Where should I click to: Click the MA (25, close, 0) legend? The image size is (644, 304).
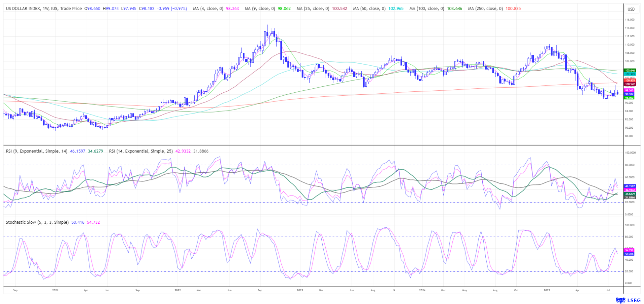coord(313,9)
